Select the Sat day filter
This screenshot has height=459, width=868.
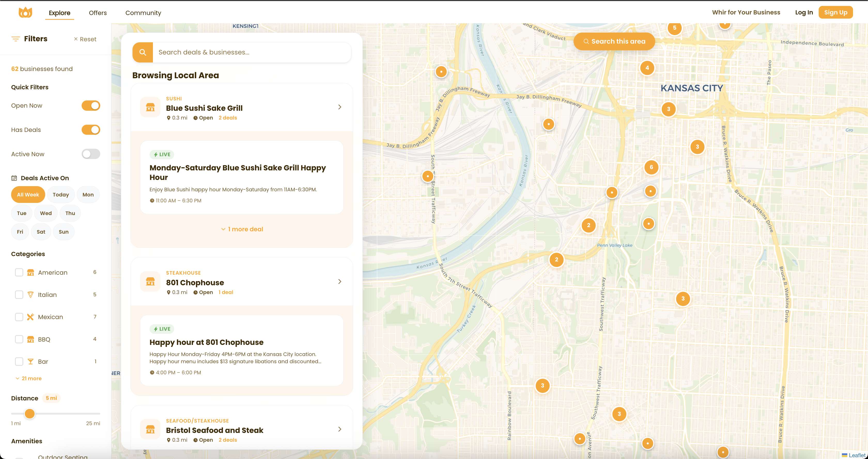coord(41,232)
